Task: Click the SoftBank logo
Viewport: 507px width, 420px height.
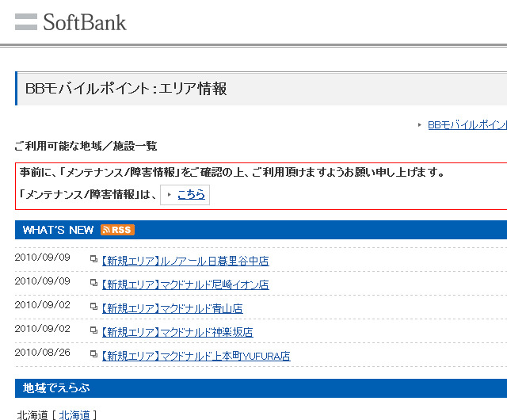Action: (71, 22)
